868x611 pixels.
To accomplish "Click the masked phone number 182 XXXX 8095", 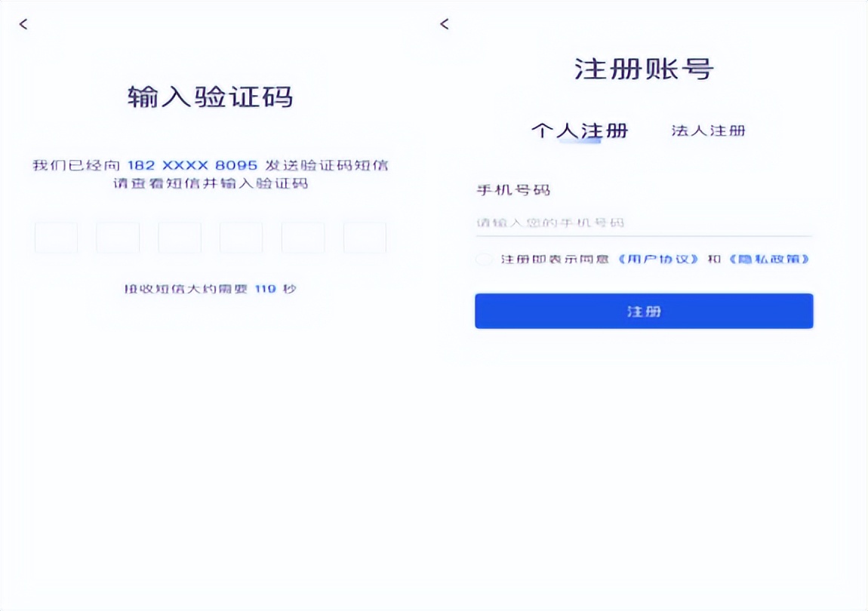I will [192, 165].
